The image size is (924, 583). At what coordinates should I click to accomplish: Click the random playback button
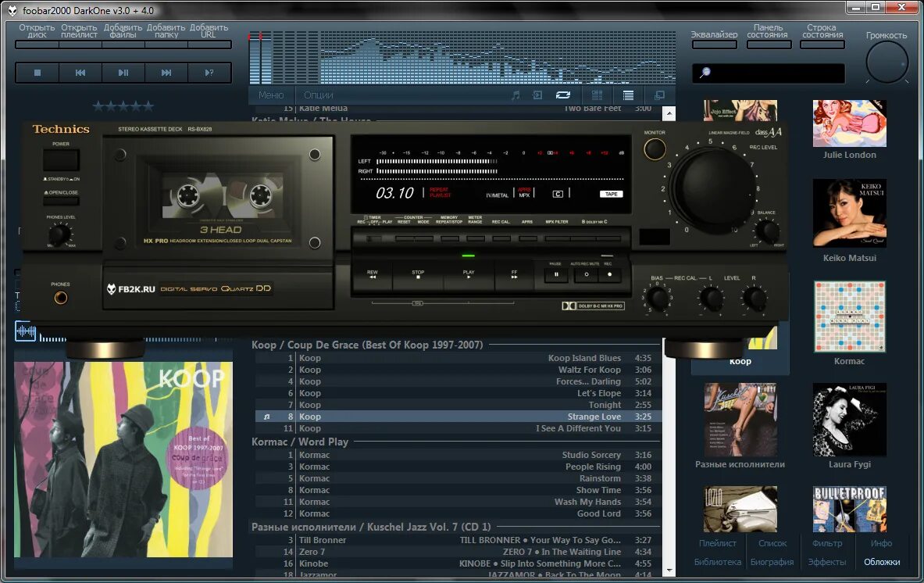tap(209, 73)
